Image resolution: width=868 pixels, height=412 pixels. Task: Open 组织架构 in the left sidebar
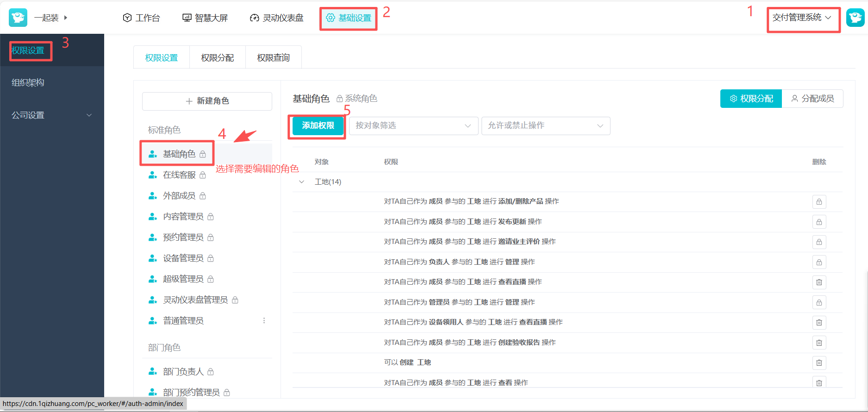(x=52, y=82)
